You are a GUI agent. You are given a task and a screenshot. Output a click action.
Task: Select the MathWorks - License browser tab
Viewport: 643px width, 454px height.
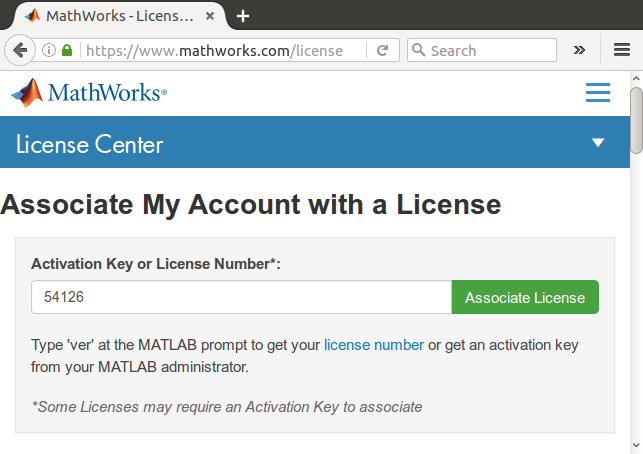click(119, 16)
